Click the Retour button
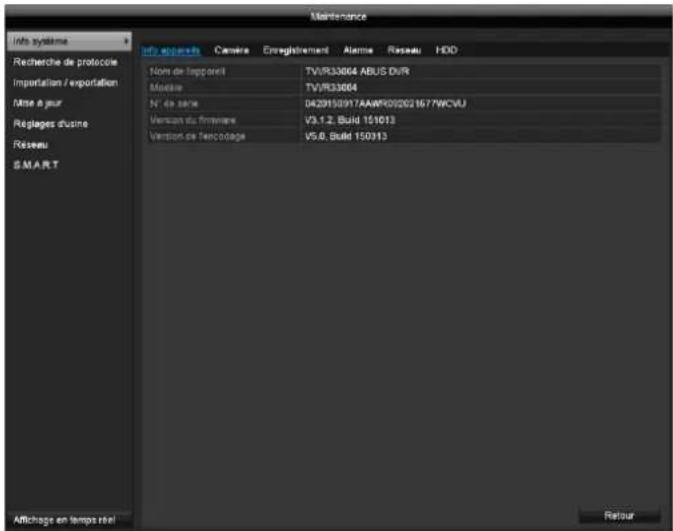The height and width of the screenshot is (531, 673). coord(619,516)
